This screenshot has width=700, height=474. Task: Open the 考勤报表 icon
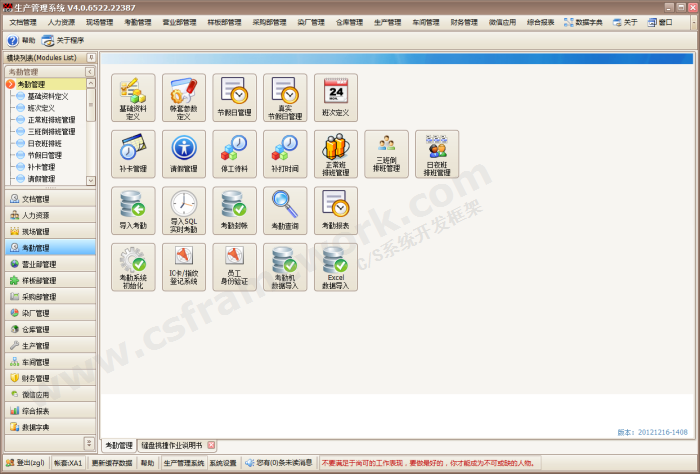coord(335,211)
